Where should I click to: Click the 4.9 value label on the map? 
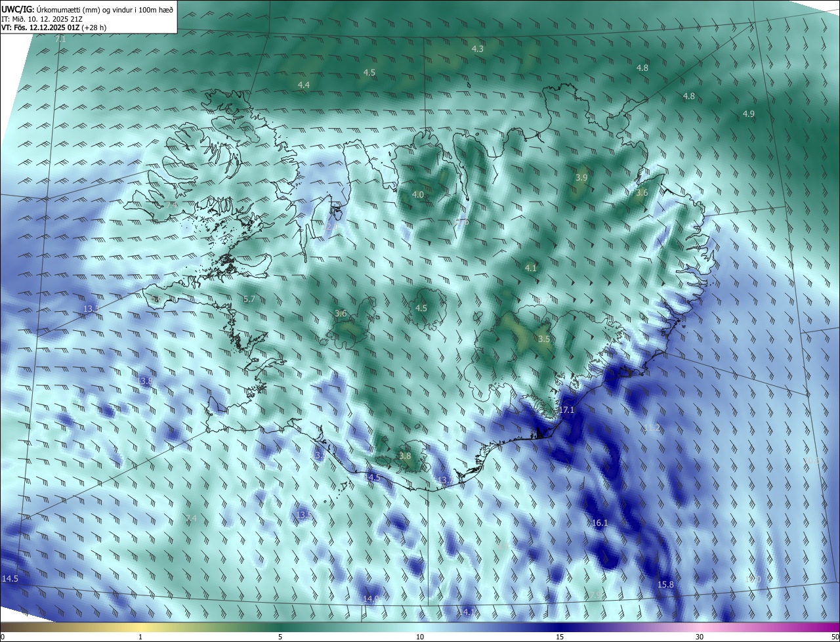pyautogui.click(x=749, y=114)
